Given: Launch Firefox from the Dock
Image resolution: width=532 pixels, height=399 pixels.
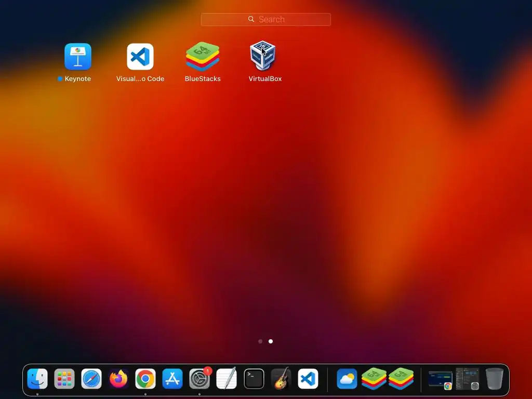Looking at the screenshot, I should 118,379.
